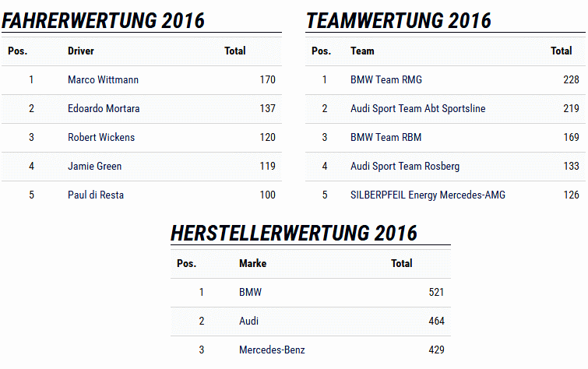Sort by the Team column header
The height and width of the screenshot is (369, 588).
(362, 51)
